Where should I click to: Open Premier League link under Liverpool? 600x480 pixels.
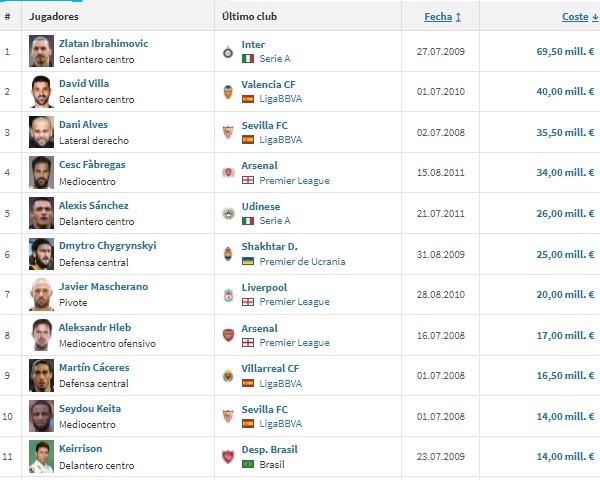tap(294, 302)
